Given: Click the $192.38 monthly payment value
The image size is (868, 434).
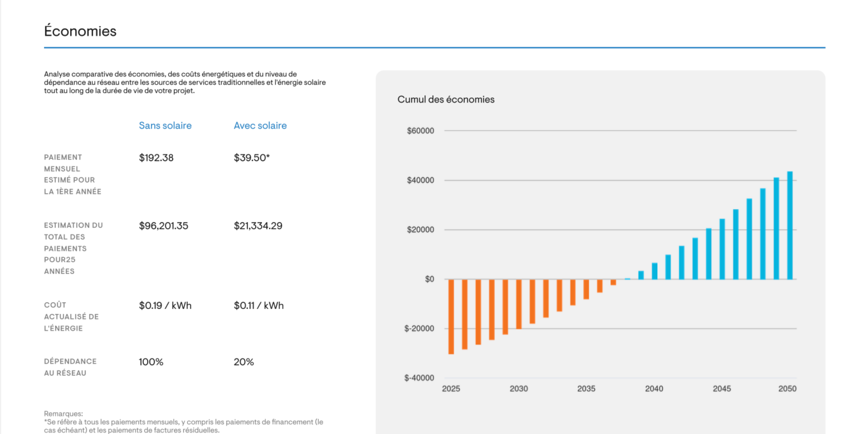Looking at the screenshot, I should (156, 158).
